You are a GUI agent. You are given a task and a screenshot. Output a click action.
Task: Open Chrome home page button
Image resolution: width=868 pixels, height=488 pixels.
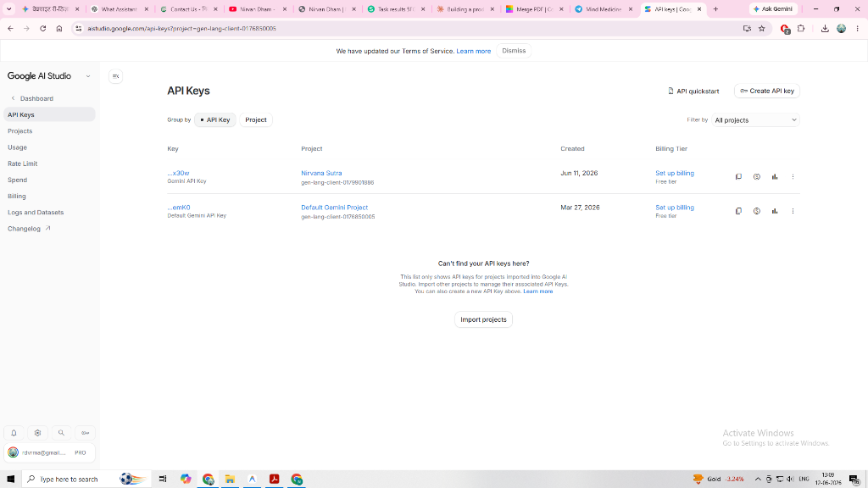click(x=59, y=29)
